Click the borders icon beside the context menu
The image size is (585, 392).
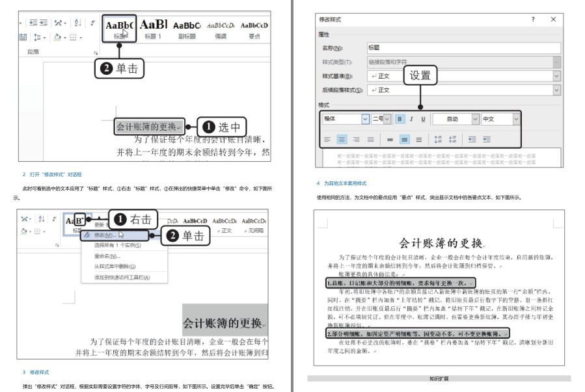tap(37, 231)
